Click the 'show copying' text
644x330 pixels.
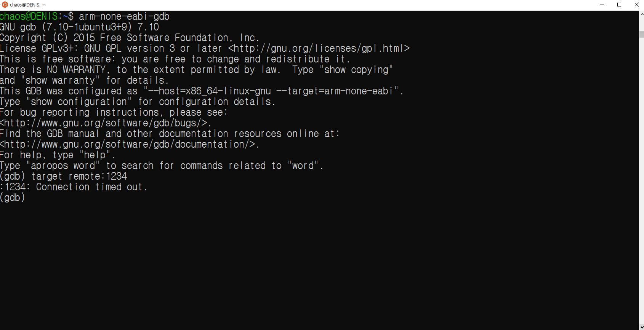(356, 70)
